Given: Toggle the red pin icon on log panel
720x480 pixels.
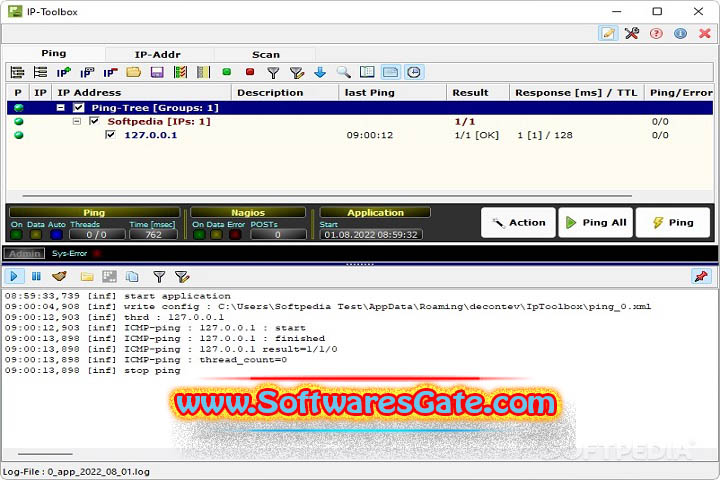Looking at the screenshot, I should pyautogui.click(x=701, y=277).
